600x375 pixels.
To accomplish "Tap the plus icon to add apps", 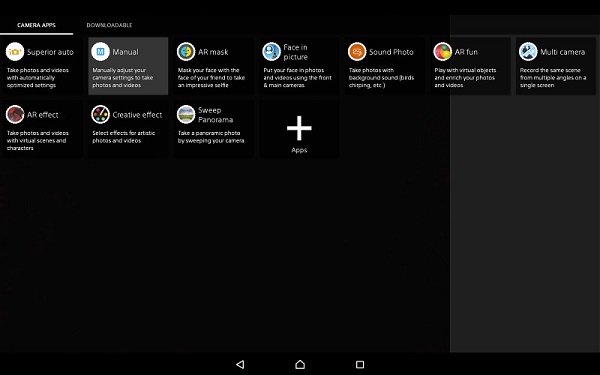I will pos(299,128).
